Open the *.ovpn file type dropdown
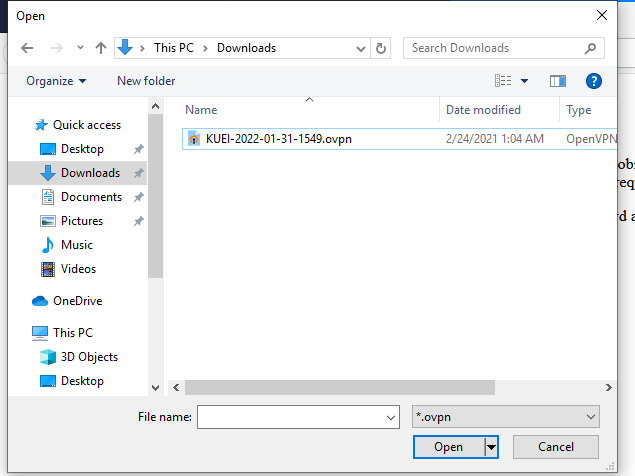635x476 pixels. tap(506, 417)
